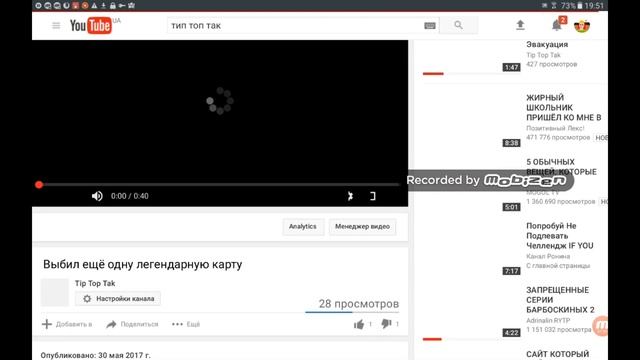Open suggested video ЖИРНЫЙ ШКОЛЬНИК ПРИШЁЛ КО МНЕ В
640x360 pixels.
tap(563, 107)
